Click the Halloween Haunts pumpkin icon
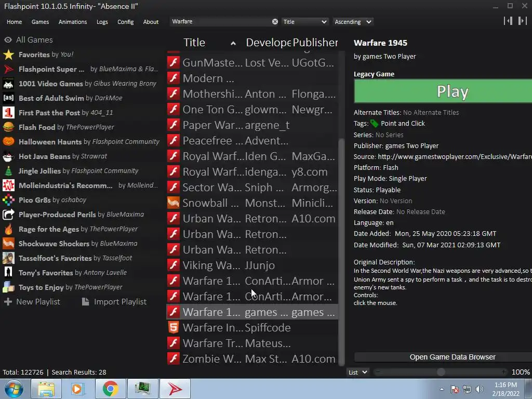532x399 pixels. pos(8,141)
